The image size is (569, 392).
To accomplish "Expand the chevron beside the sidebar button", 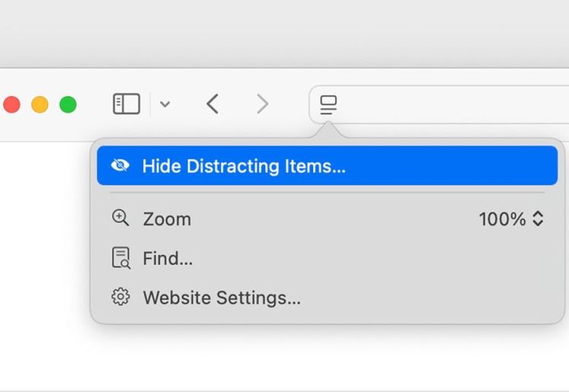I will 165,105.
